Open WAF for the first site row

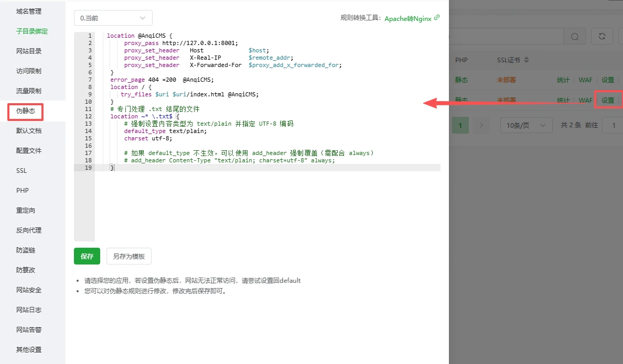585,80
